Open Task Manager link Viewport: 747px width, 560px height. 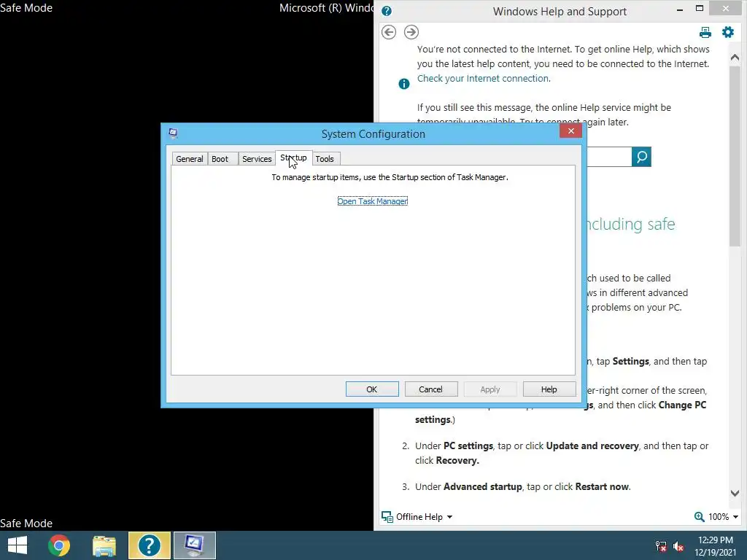373,201
